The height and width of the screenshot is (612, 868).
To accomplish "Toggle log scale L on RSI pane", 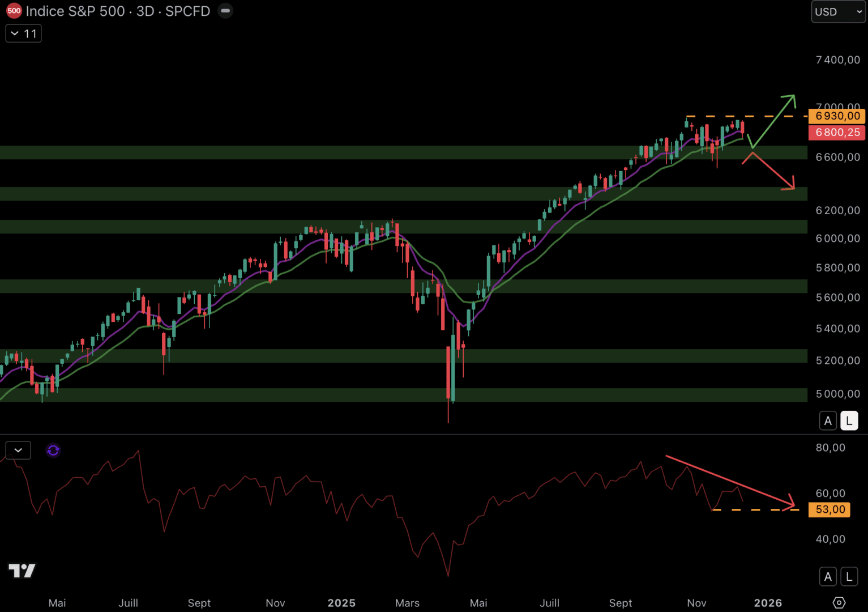I will point(849,577).
